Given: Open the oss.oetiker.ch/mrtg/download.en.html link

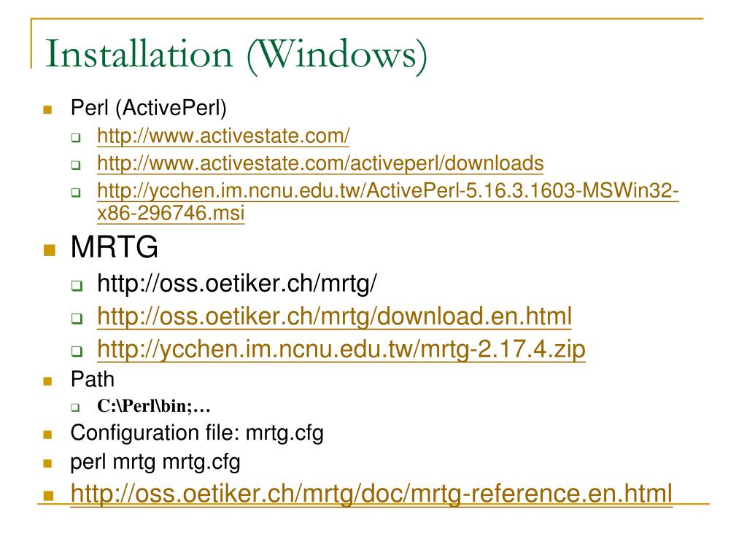Looking at the screenshot, I should pos(334,316).
